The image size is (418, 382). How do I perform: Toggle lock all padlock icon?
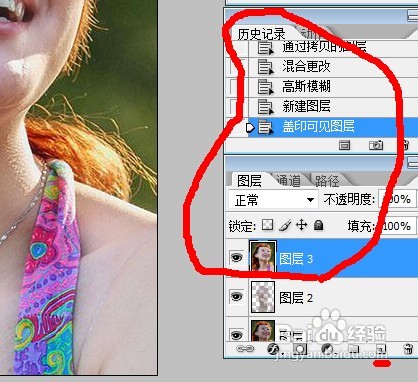[x=319, y=225]
